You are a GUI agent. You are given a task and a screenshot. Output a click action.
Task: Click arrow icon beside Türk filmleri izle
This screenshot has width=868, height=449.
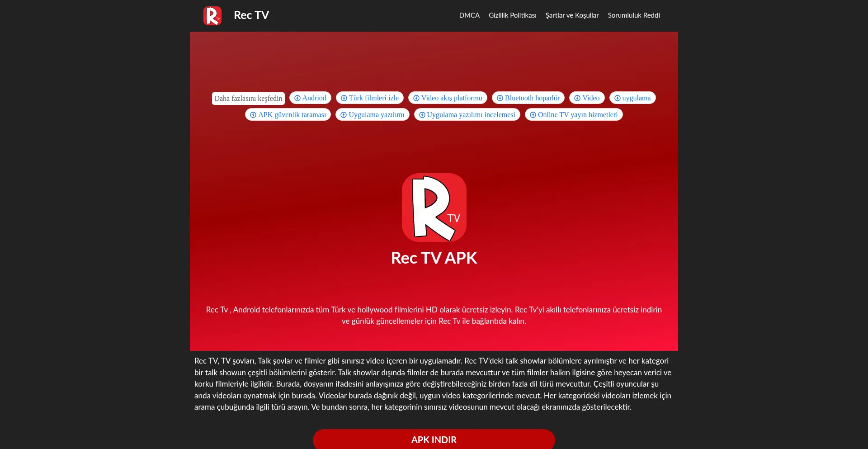coord(344,98)
